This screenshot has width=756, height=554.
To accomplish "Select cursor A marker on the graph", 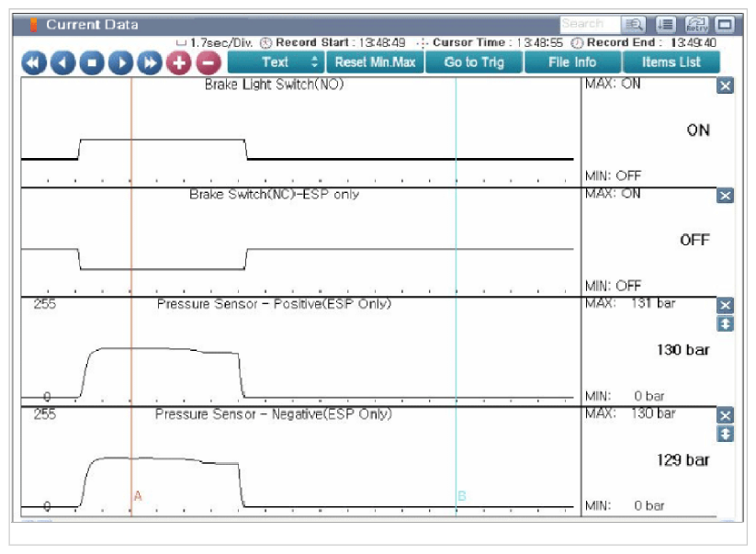I will pos(138,496).
